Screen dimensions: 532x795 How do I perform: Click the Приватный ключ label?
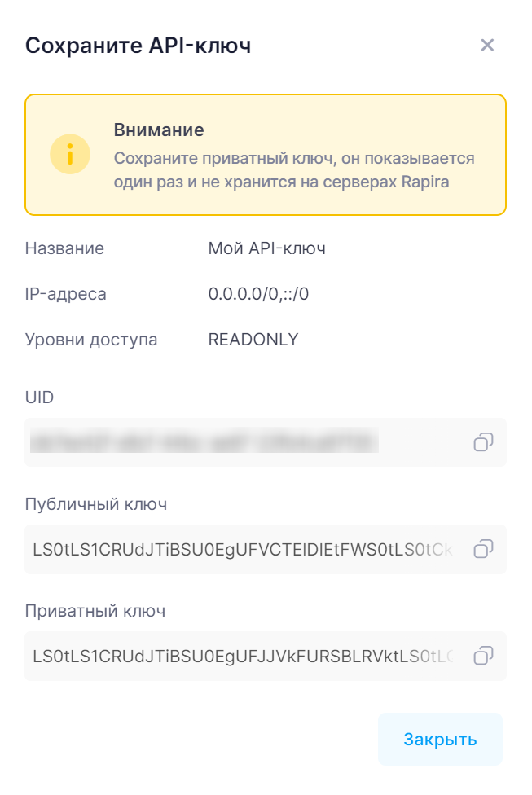[95, 611]
